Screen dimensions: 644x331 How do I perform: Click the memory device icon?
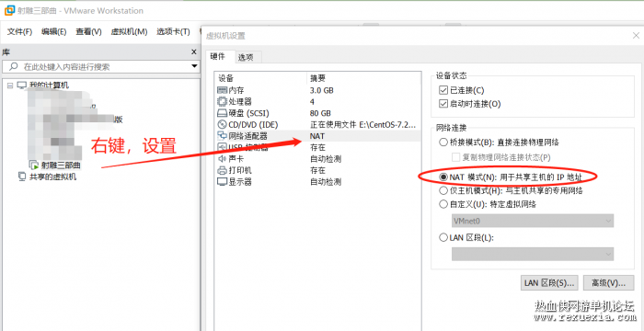tap(222, 90)
